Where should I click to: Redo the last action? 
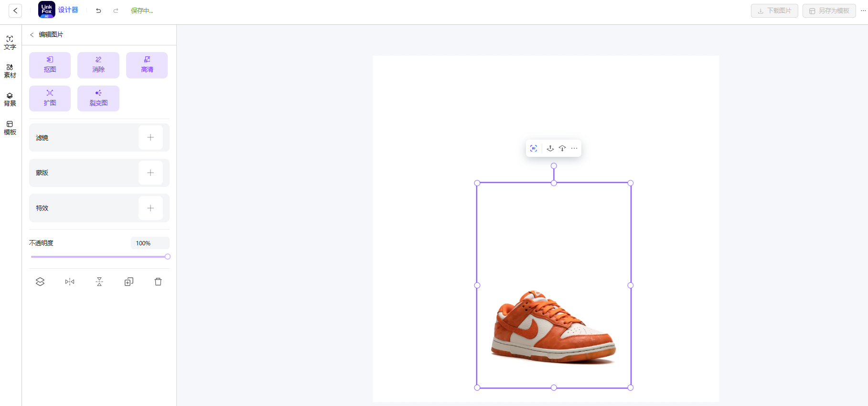click(x=116, y=11)
